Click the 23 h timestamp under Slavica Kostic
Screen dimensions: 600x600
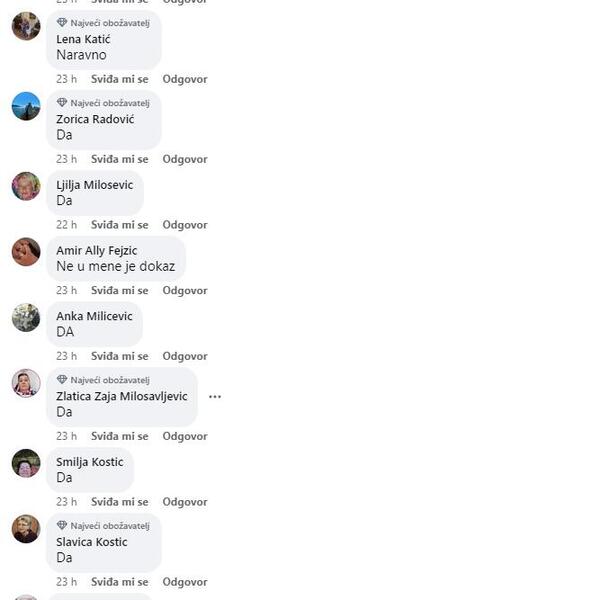(x=67, y=582)
